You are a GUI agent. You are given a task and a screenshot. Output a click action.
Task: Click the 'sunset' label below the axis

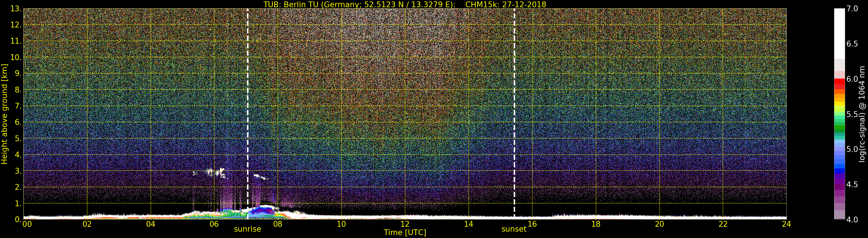514,229
